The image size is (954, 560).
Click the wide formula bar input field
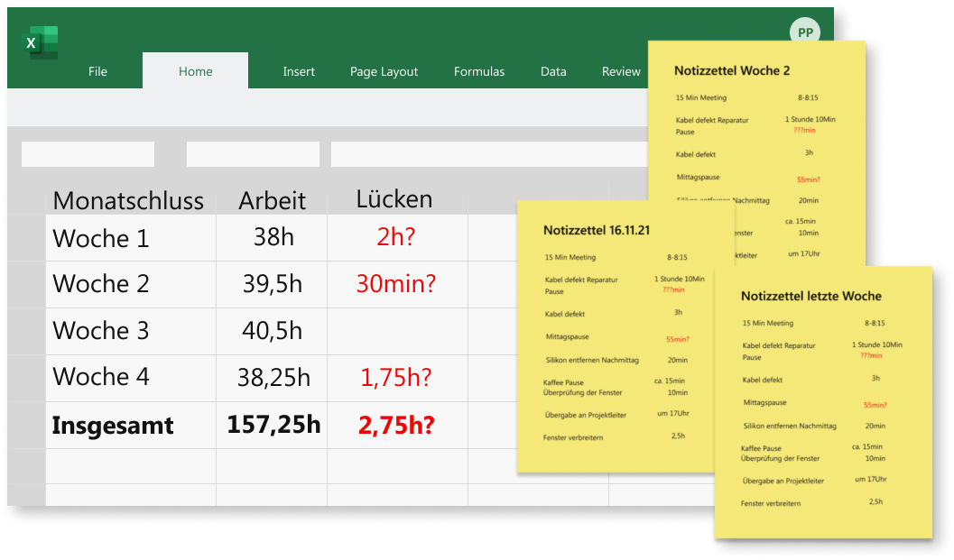pyautogui.click(x=489, y=154)
